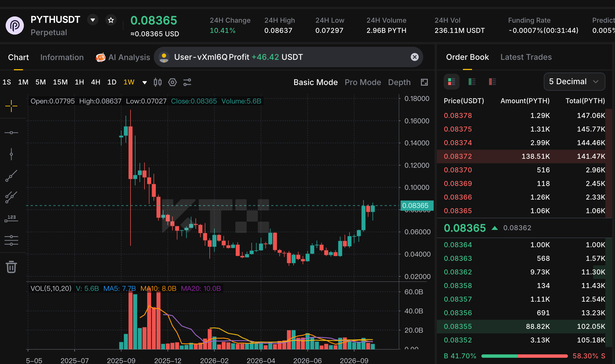Viewport: 615px width, 364px height.
Task: Click the ask price 0.08370 row
Action: [524, 170]
